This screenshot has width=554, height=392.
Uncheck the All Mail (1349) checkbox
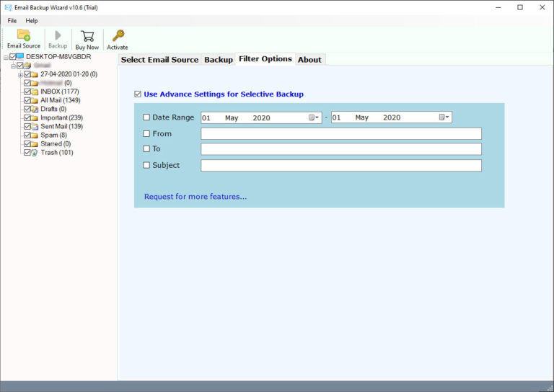point(27,100)
